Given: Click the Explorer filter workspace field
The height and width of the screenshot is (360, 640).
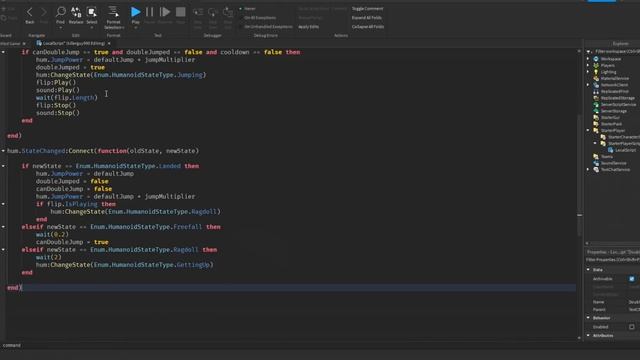Looking at the screenshot, I should click(616, 51).
